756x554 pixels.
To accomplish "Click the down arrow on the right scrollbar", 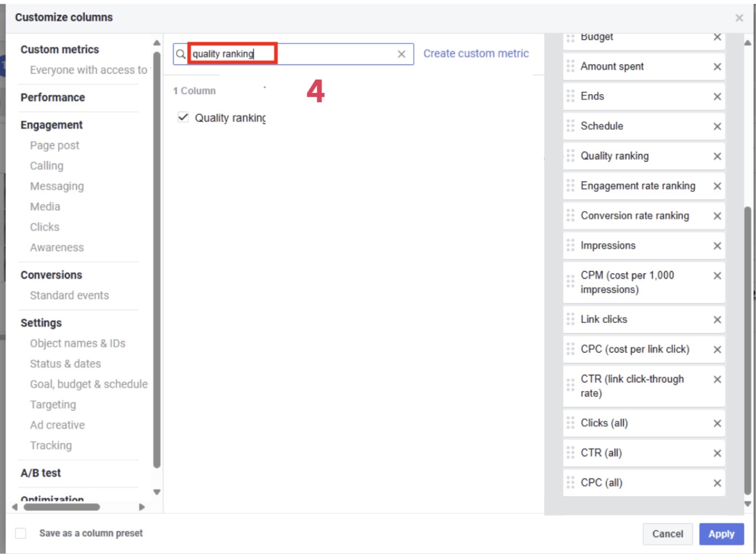I will tap(747, 503).
